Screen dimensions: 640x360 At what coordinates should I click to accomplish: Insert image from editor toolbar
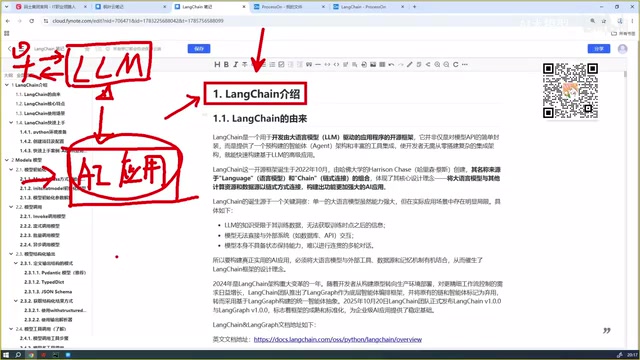373,64
